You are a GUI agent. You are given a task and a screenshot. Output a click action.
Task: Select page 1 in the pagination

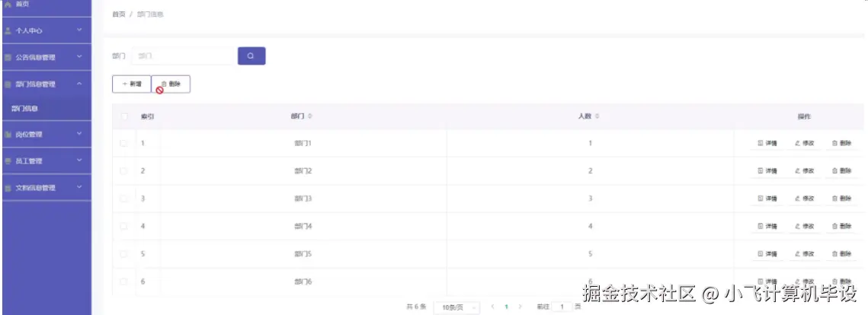click(506, 306)
